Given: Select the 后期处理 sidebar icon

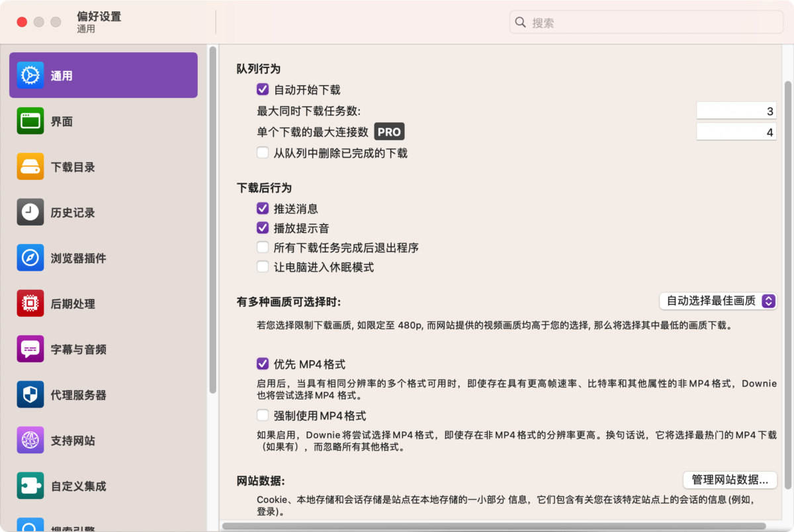Looking at the screenshot, I should click(x=103, y=304).
